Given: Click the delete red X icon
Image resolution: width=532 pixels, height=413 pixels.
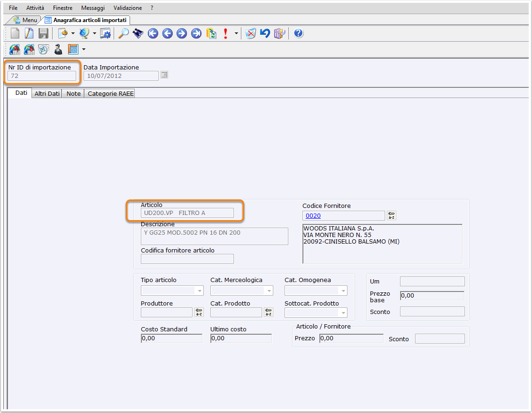Looking at the screenshot, I should tap(250, 33).
